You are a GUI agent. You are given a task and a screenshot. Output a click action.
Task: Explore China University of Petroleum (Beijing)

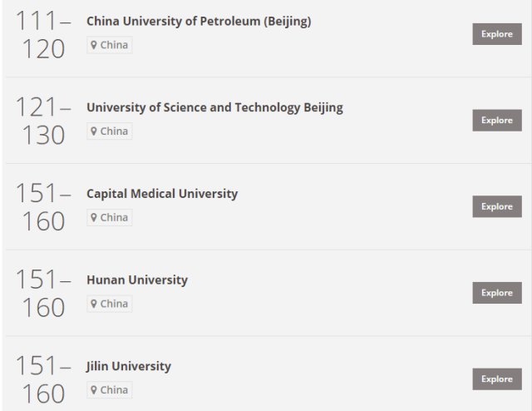coord(497,34)
